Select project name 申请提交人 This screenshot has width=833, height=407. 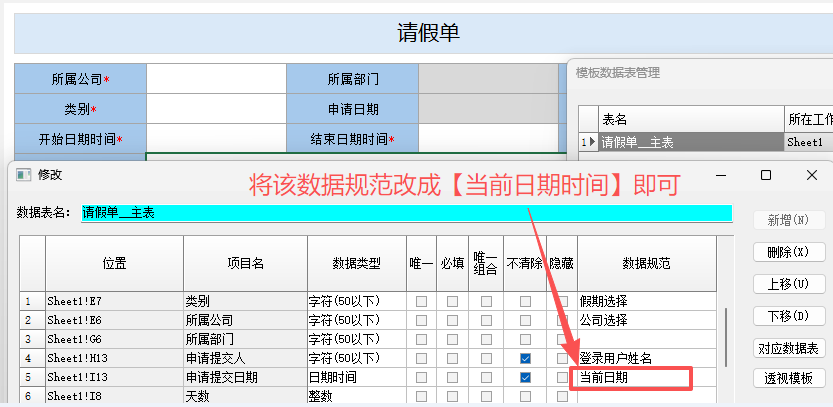click(245, 358)
